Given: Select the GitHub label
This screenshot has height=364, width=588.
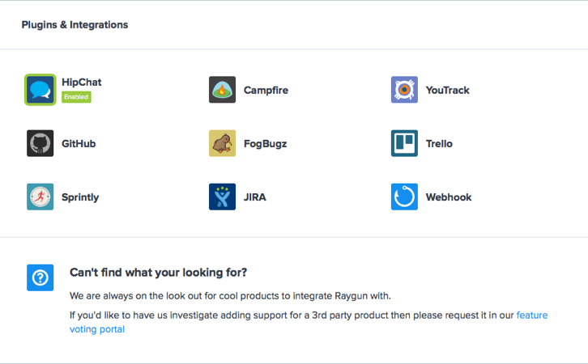Looking at the screenshot, I should pyautogui.click(x=79, y=144).
